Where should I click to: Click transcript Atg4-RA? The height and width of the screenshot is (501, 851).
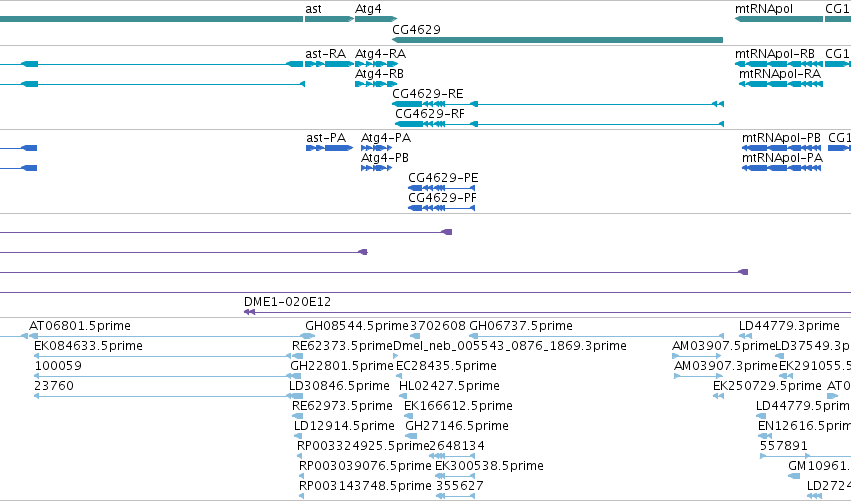(376, 64)
